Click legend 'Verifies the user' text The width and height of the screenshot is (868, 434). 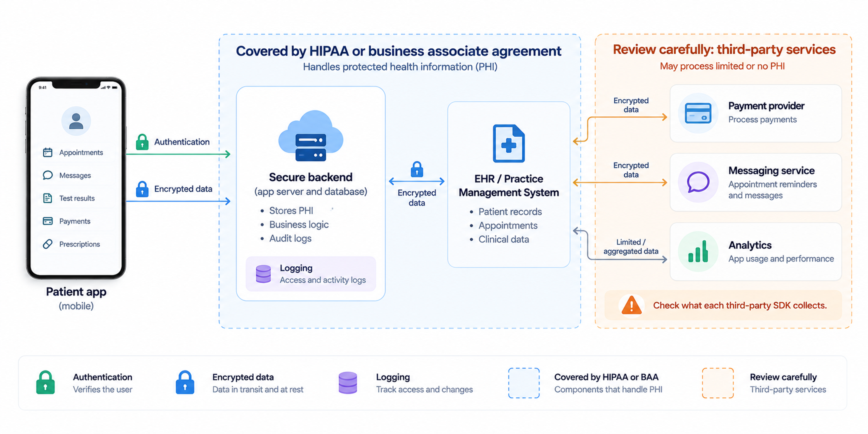[x=103, y=389]
